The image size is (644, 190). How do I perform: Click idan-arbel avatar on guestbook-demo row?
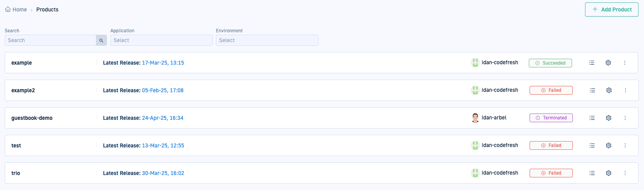(x=475, y=118)
